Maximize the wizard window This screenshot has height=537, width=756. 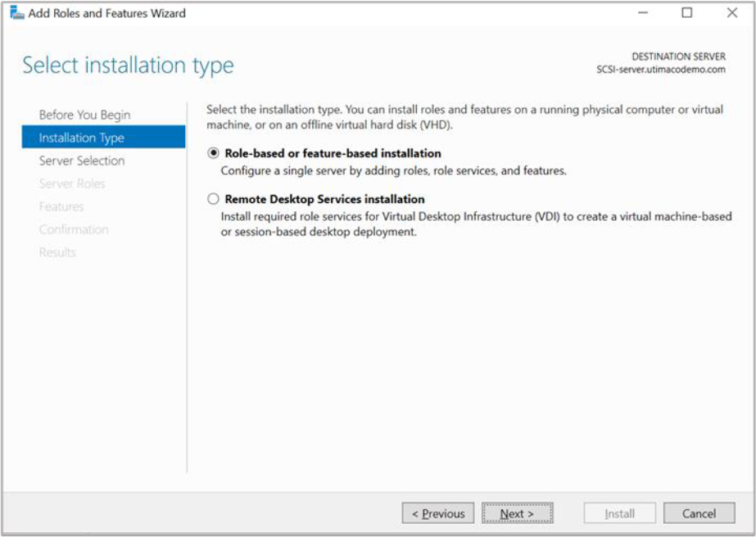click(x=686, y=13)
